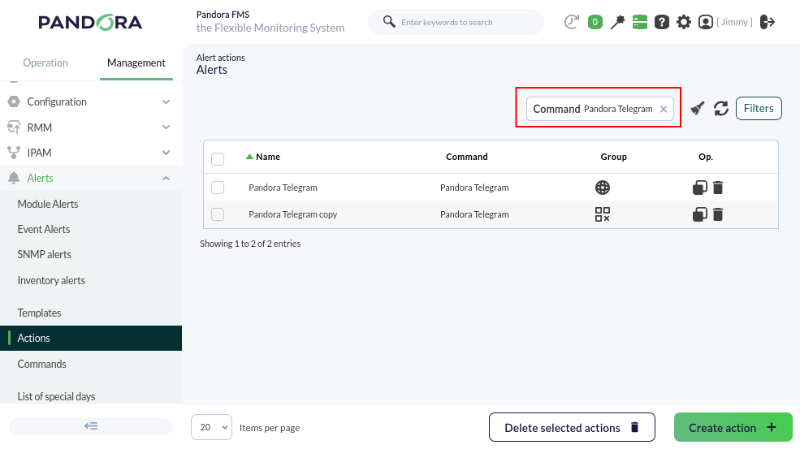Delete the Pandora Telegram action row
Viewport: 800px width, 449px height.
pos(718,188)
